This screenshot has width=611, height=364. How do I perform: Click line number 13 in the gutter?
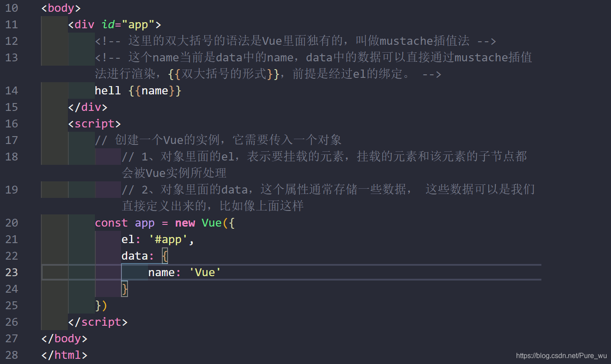12,57
